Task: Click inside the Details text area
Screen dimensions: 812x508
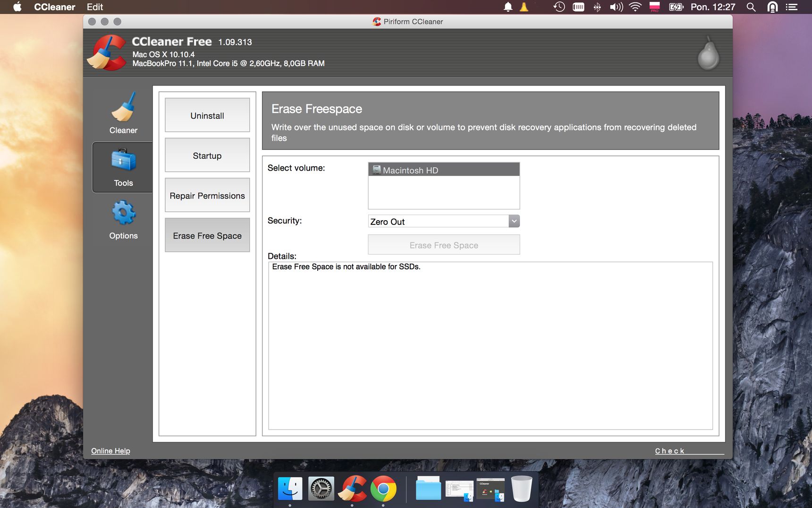Action: coord(491,346)
